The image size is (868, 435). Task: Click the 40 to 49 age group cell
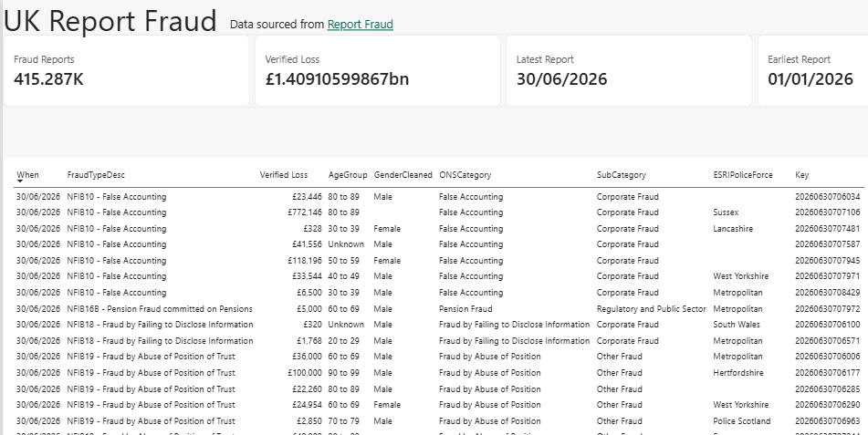(343, 276)
